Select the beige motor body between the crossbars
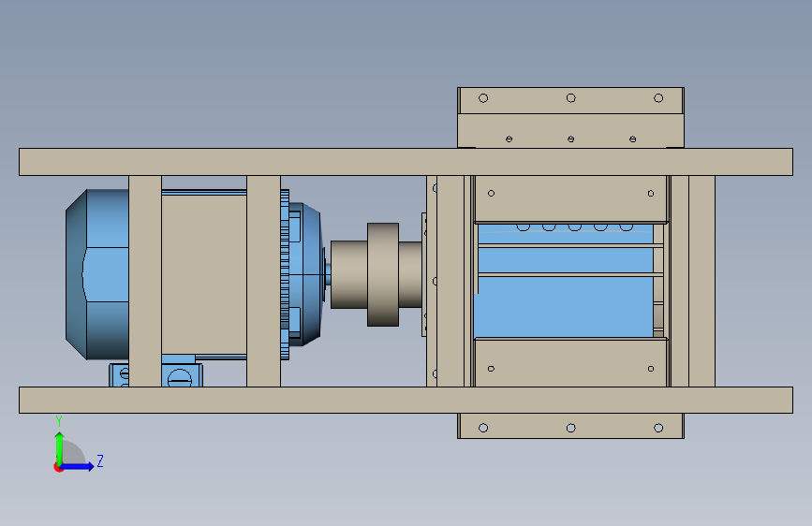The height and width of the screenshot is (526, 812). 204,274
